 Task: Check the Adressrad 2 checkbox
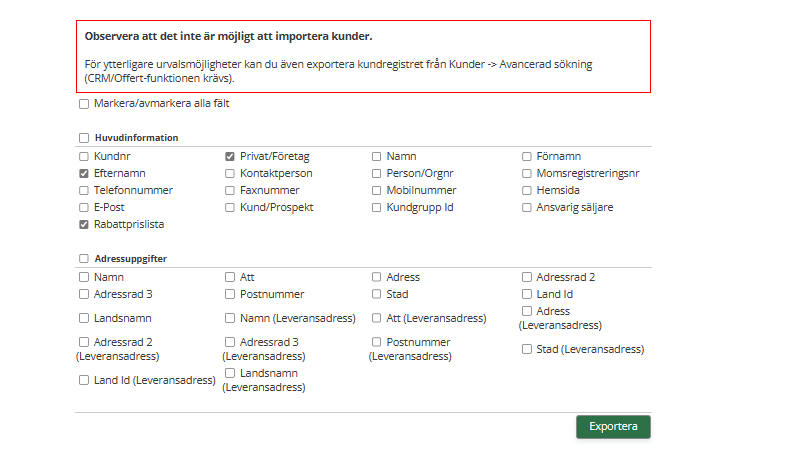[x=527, y=278]
